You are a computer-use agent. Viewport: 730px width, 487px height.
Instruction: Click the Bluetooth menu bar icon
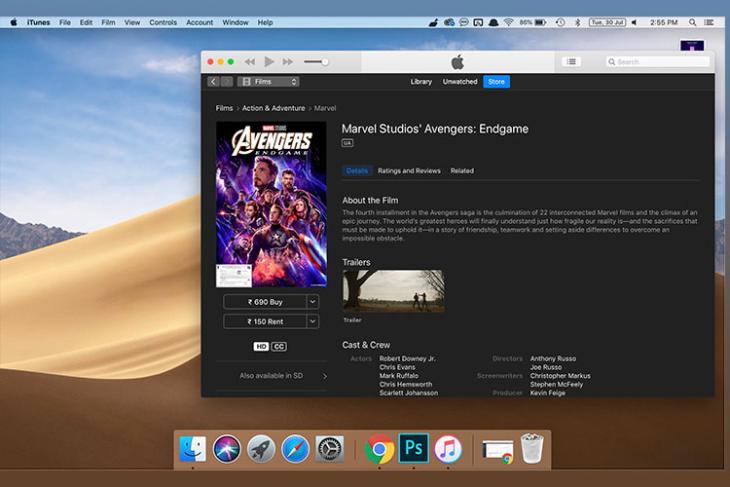click(x=578, y=22)
